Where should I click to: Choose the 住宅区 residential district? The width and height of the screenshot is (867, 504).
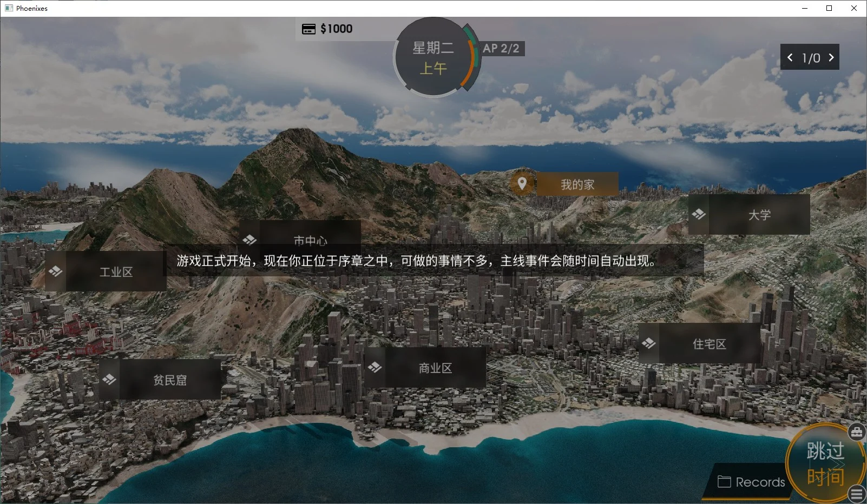coord(709,344)
